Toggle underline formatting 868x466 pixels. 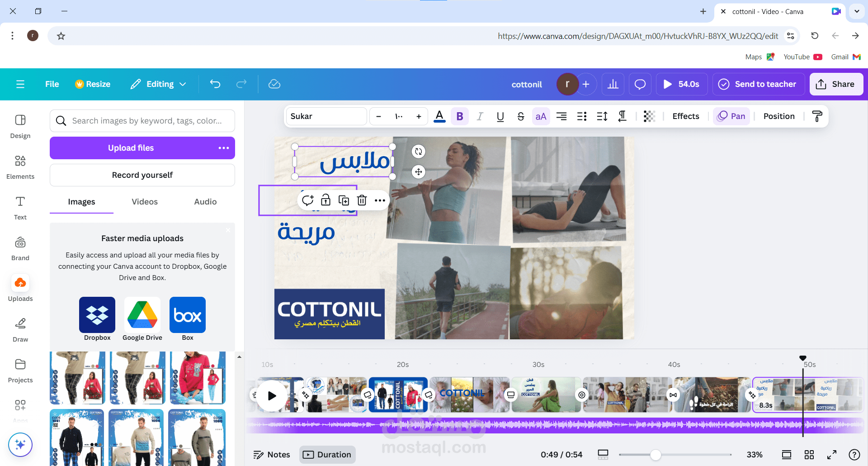pos(500,116)
